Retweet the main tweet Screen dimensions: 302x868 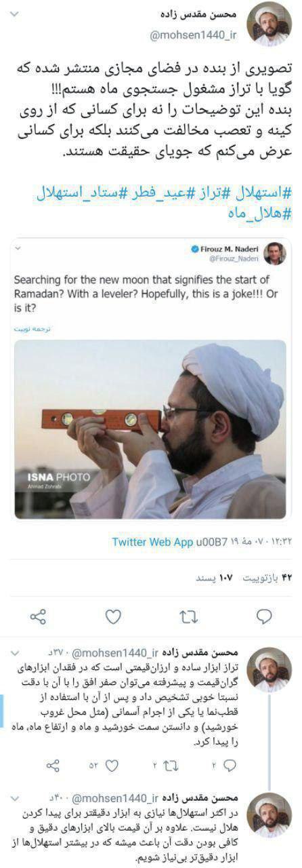189,616
